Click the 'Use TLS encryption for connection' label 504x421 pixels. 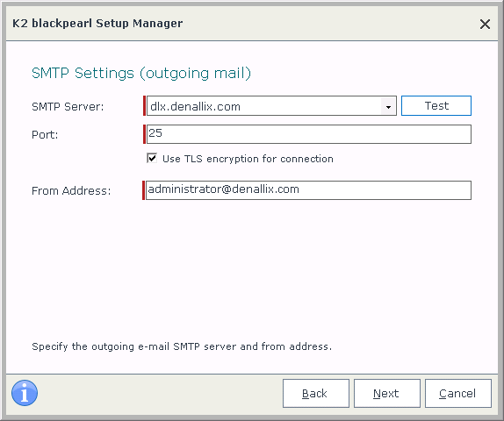[248, 159]
